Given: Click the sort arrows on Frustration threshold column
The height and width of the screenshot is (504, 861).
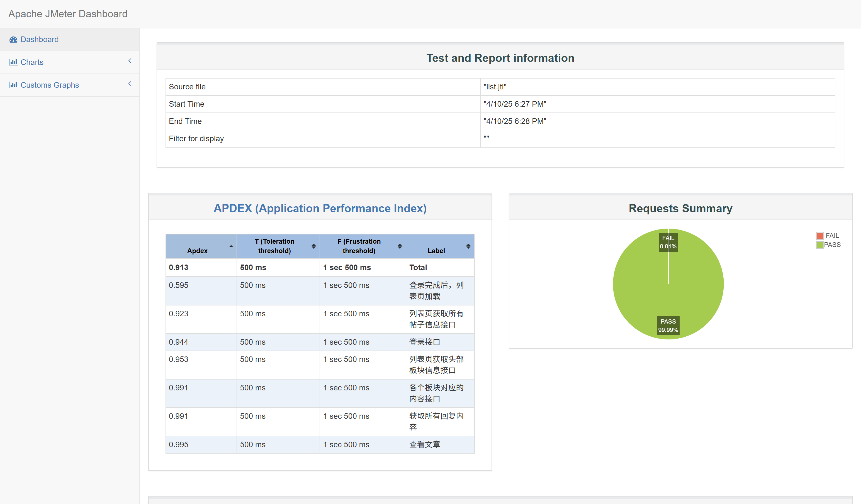Looking at the screenshot, I should [399, 246].
